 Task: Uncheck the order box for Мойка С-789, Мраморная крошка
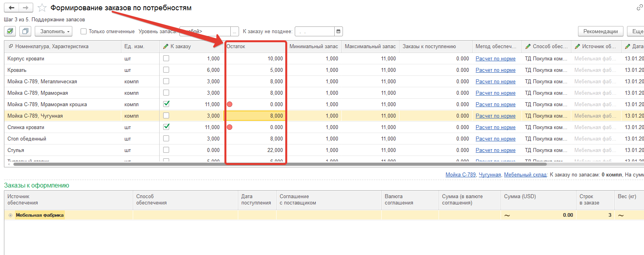[x=166, y=104]
